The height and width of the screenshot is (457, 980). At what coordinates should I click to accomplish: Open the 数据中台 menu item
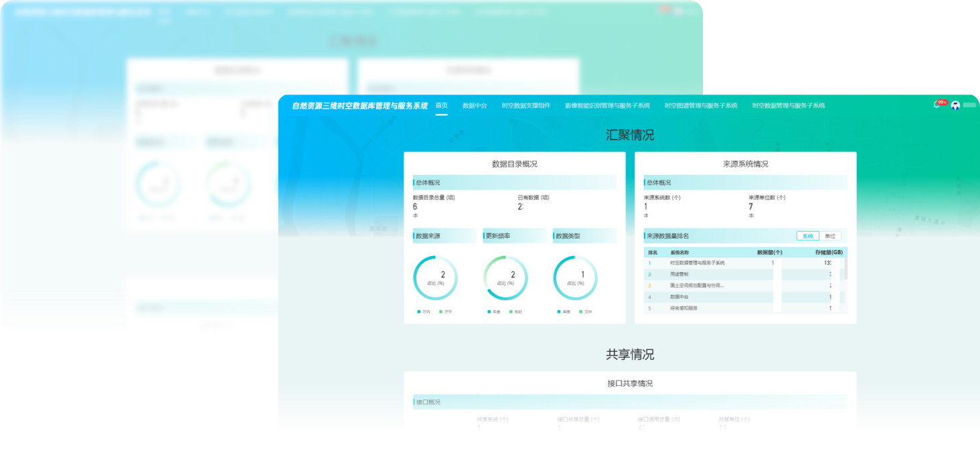point(474,105)
